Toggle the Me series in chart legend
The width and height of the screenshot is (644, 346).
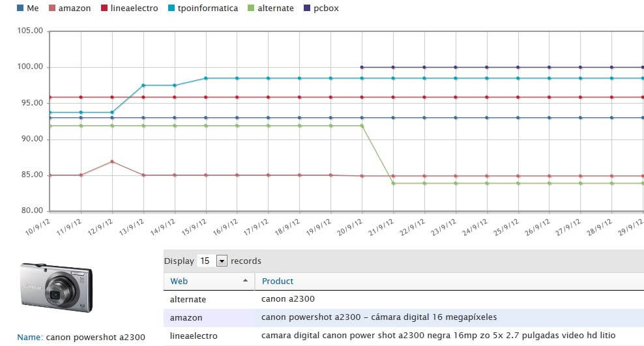click(27, 8)
